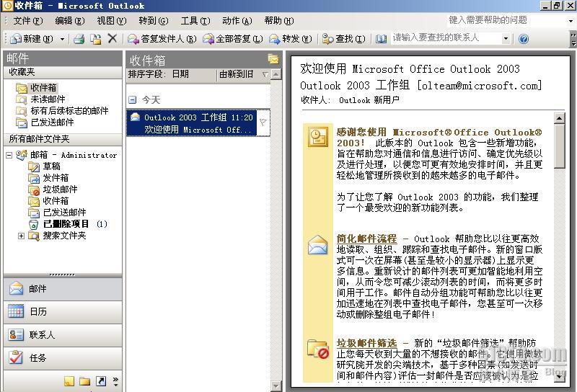
Task: Open the 简化邮件流程 link
Action: (x=366, y=239)
